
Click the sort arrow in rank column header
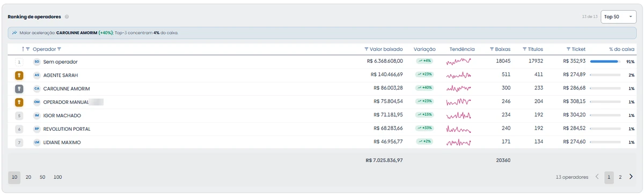click(x=23, y=49)
